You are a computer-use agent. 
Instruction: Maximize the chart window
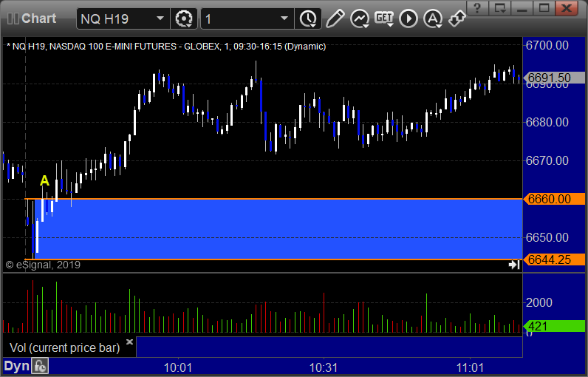click(544, 7)
